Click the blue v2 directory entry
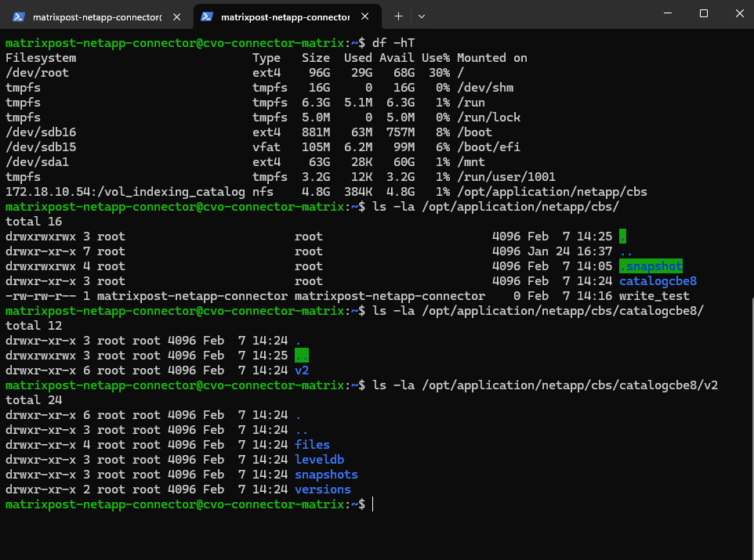Screen dimensions: 754x560 coord(302,370)
